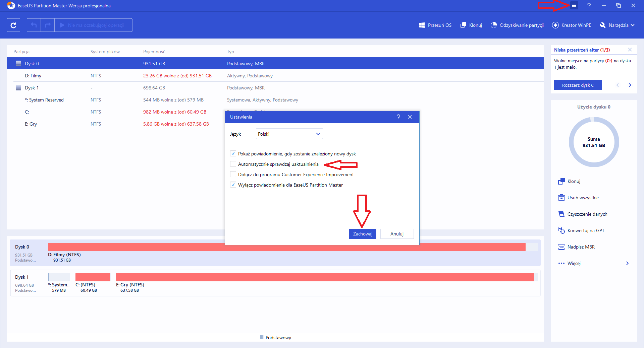644x348 pixels.
Task: Click the Partycja column header
Action: 21,52
